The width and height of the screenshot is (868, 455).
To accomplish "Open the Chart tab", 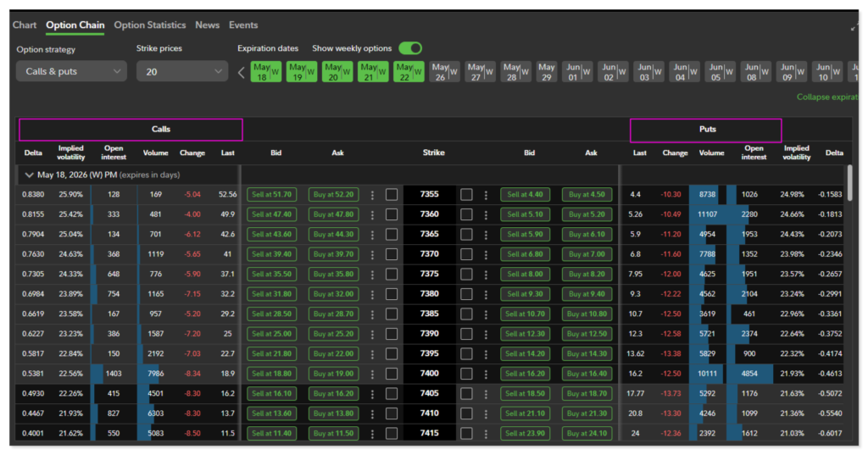I will pyautogui.click(x=25, y=25).
